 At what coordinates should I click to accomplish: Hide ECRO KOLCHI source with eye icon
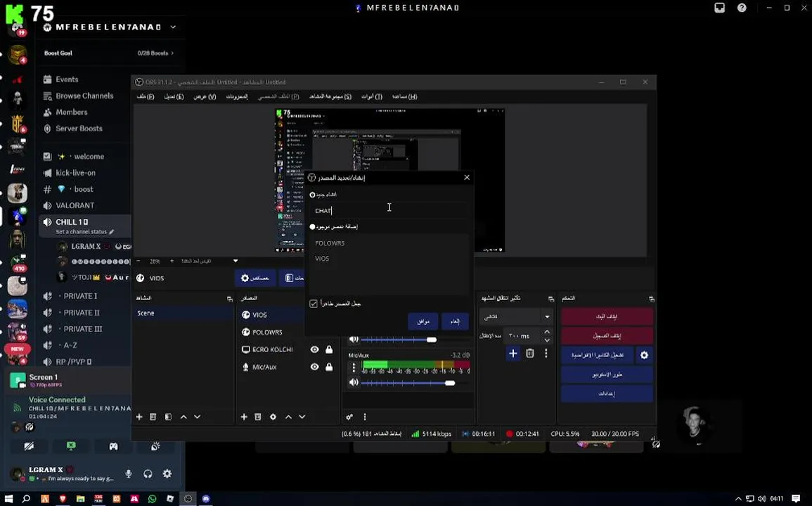tap(314, 349)
